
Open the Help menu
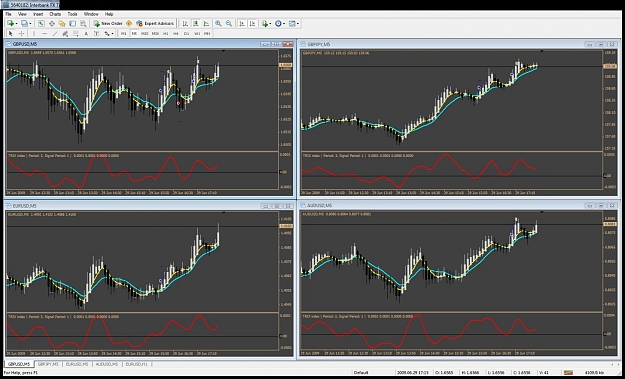tap(109, 14)
